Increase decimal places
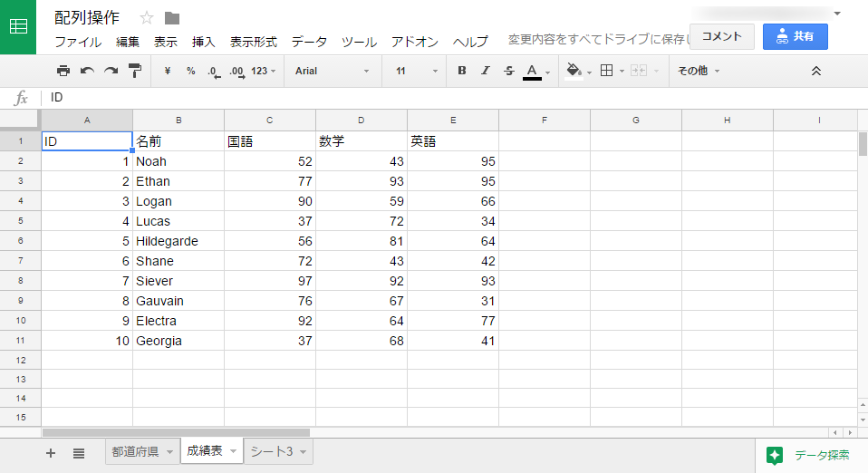The height and width of the screenshot is (473, 868). [x=237, y=72]
